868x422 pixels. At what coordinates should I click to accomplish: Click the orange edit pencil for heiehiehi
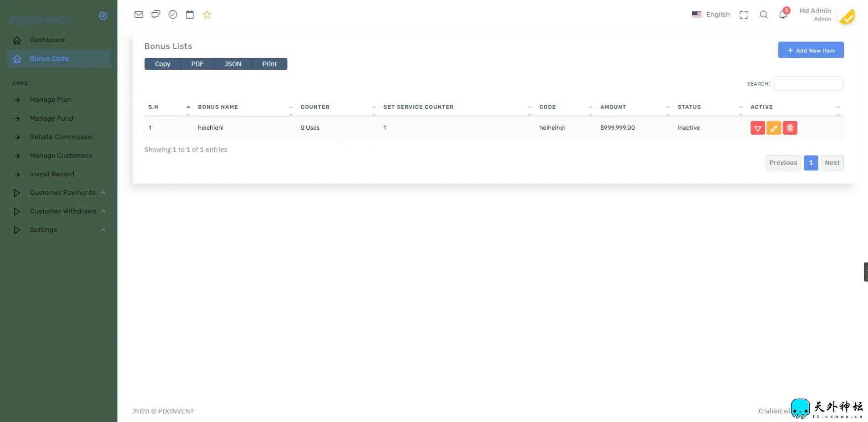tap(774, 128)
